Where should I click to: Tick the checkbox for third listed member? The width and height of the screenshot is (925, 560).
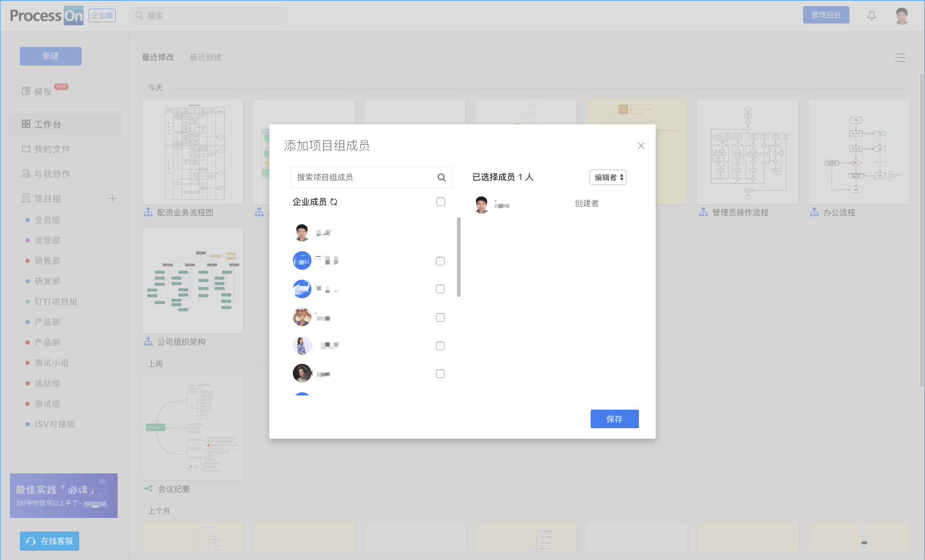pyautogui.click(x=440, y=289)
